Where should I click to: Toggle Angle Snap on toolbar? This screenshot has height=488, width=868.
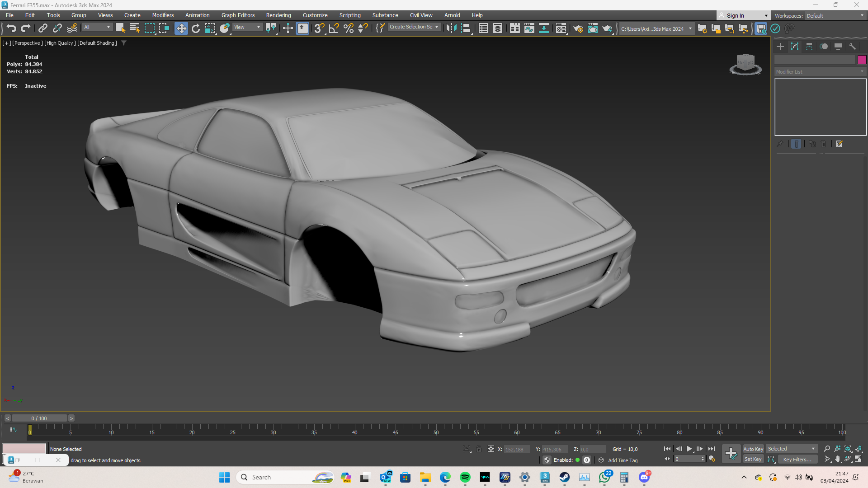coord(334,28)
